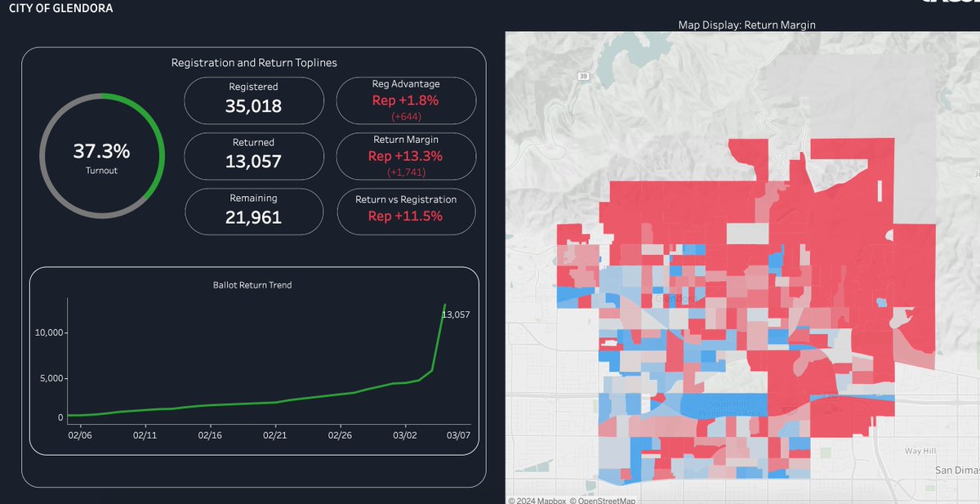Click the 03/02 date axis label
Image resolution: width=980 pixels, height=504 pixels.
pos(406,435)
